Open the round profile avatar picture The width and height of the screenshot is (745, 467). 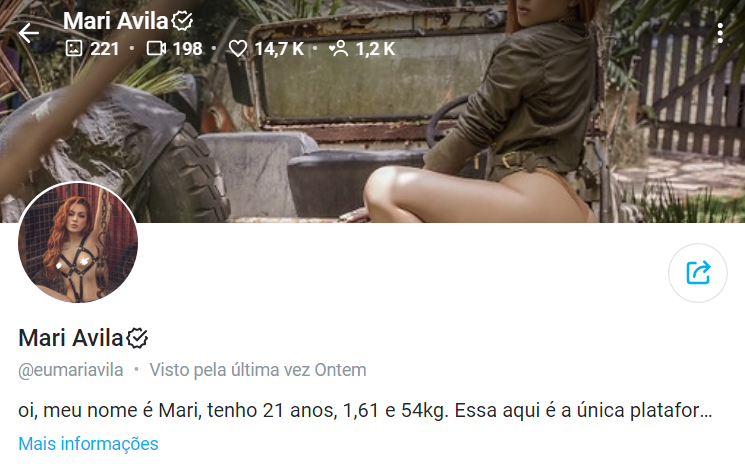click(78, 243)
